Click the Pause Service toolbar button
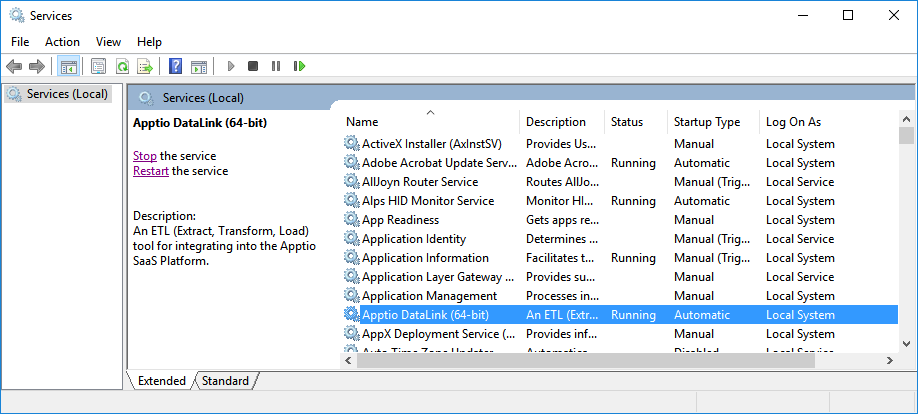 tap(276, 66)
